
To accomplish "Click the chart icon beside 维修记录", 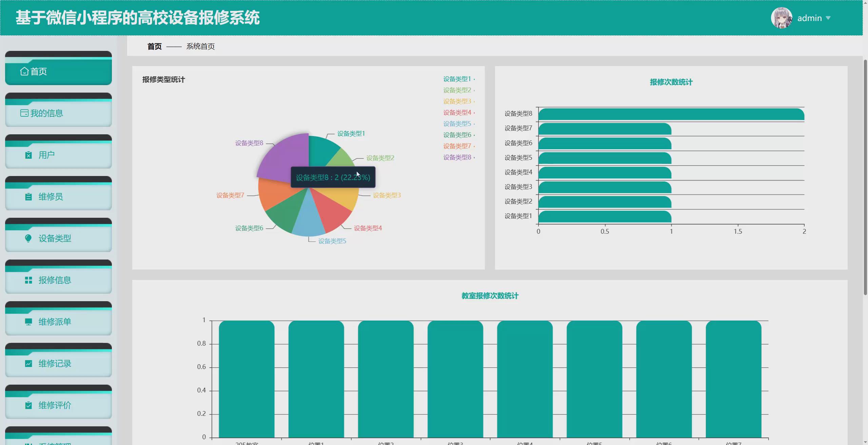I will (28, 364).
